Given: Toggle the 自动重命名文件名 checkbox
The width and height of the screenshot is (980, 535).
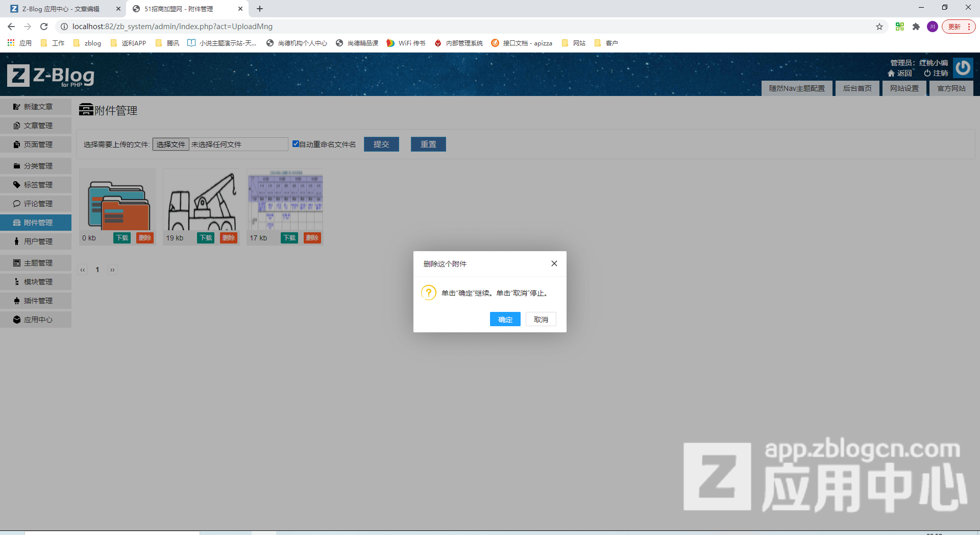Looking at the screenshot, I should (296, 144).
